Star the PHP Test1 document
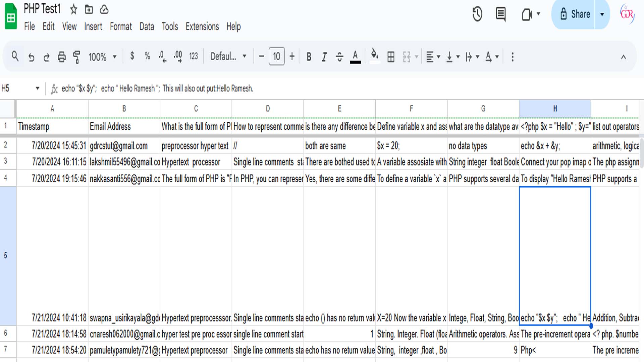 73,9
